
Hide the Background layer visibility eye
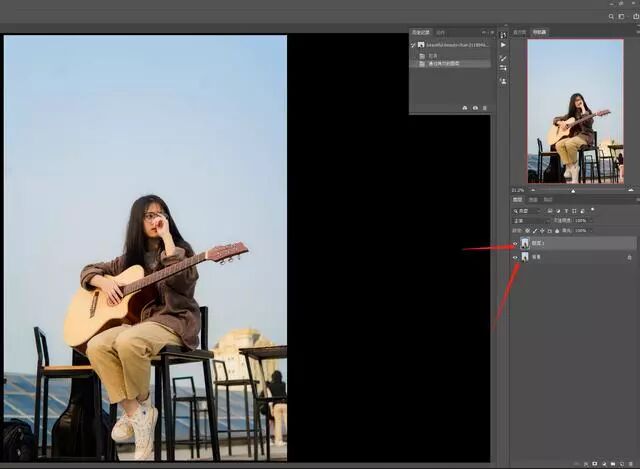tap(515, 257)
